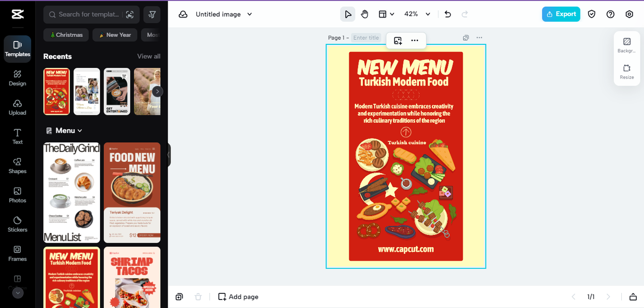Open the Upload sidebar tab
The width and height of the screenshot is (644, 308).
click(x=18, y=107)
